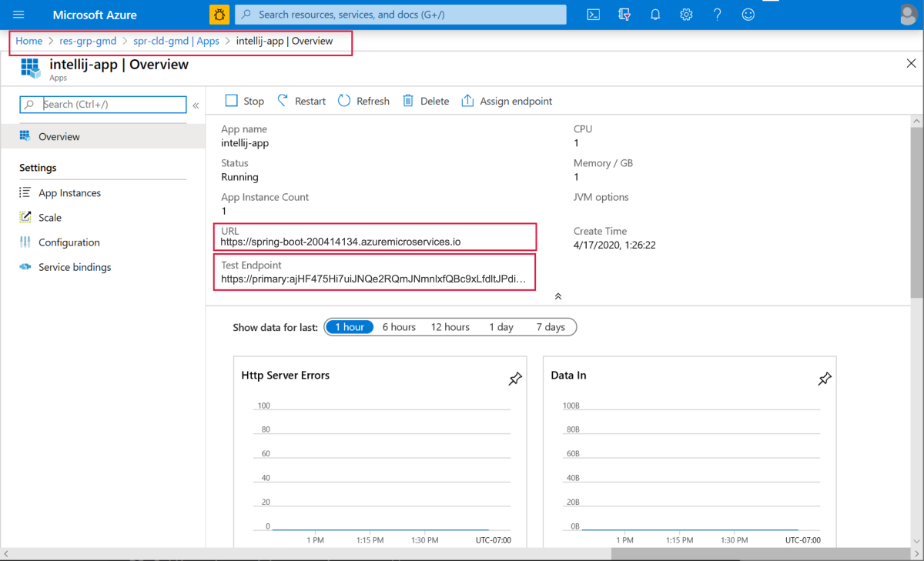Viewport: 924px width, 561px height.
Task: Select the 7 days time range
Action: pos(551,327)
